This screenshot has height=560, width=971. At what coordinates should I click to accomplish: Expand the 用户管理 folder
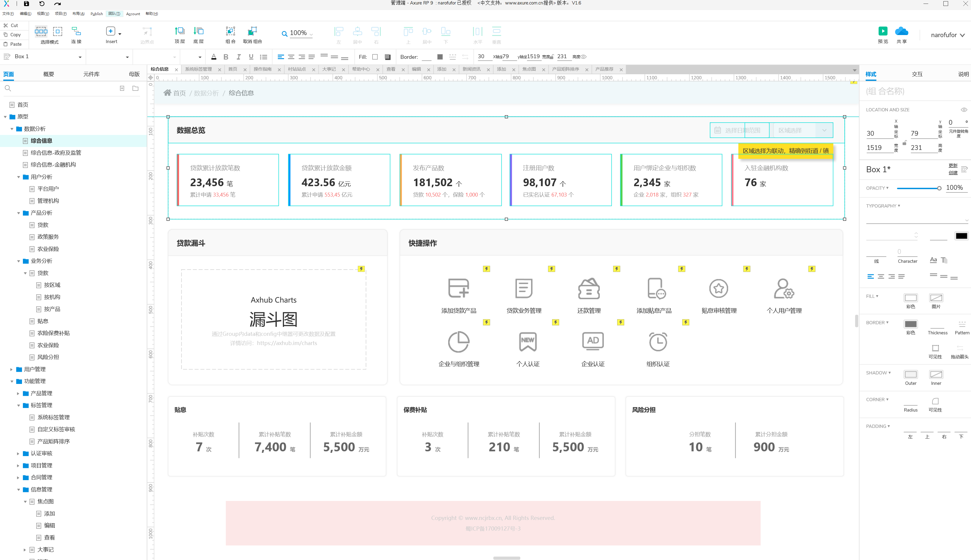(x=12, y=369)
